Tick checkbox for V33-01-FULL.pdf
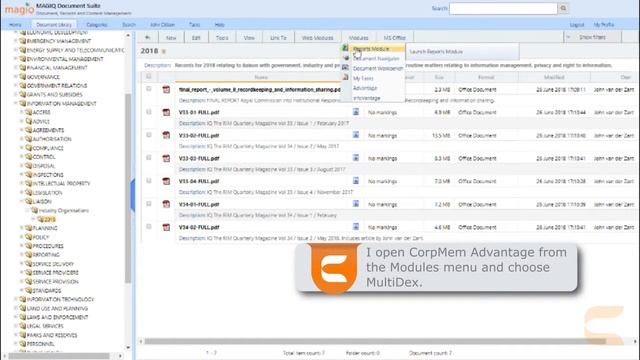Screen dimensions: 640x360 (x=149, y=111)
